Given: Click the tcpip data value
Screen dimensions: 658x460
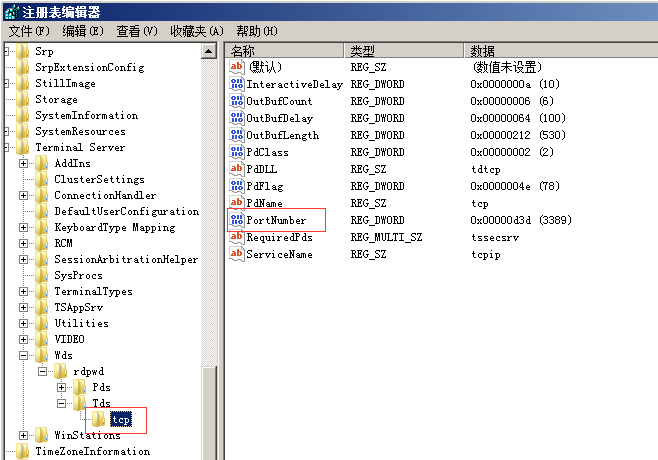Looking at the screenshot, I should [x=486, y=254].
